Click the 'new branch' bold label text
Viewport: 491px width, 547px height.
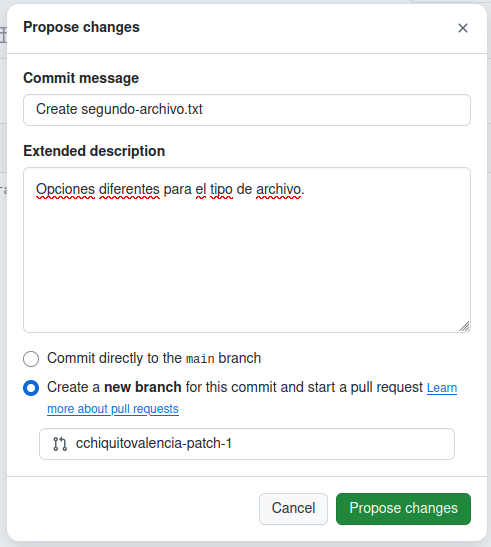coord(143,387)
